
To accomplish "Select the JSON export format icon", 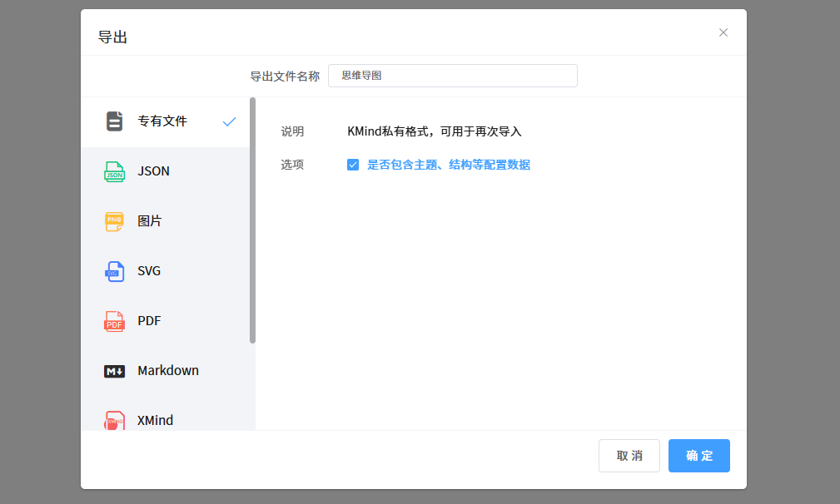I will tap(114, 170).
